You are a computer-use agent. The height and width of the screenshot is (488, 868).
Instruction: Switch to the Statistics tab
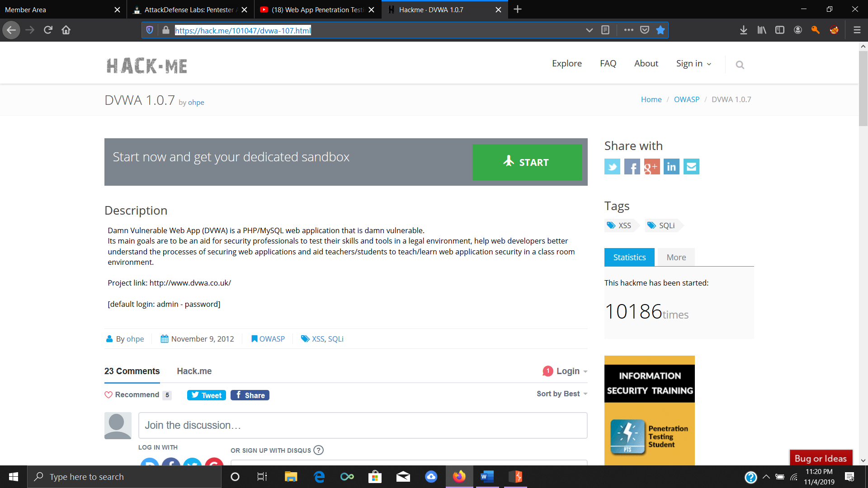(629, 257)
